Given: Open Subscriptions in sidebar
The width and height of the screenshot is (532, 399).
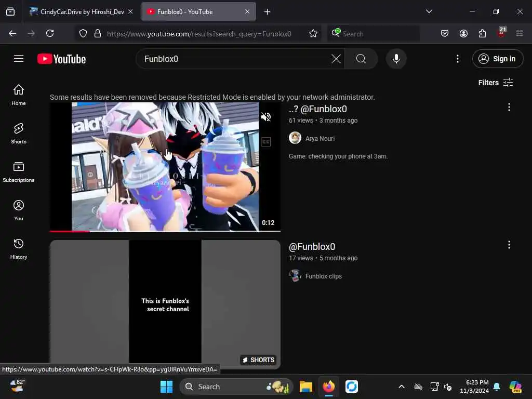Looking at the screenshot, I should coord(19,172).
